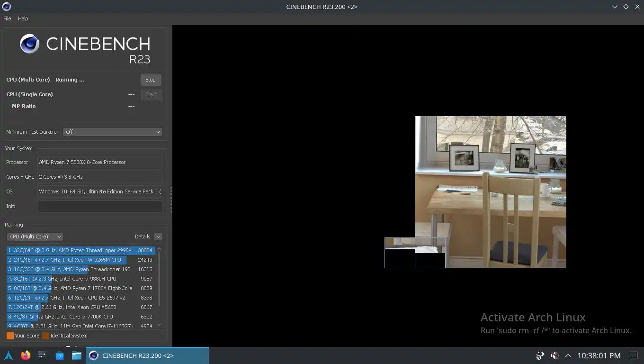Click the muted volume tray icon
Image resolution: width=644 pixels, height=364 pixels.
[555, 355]
